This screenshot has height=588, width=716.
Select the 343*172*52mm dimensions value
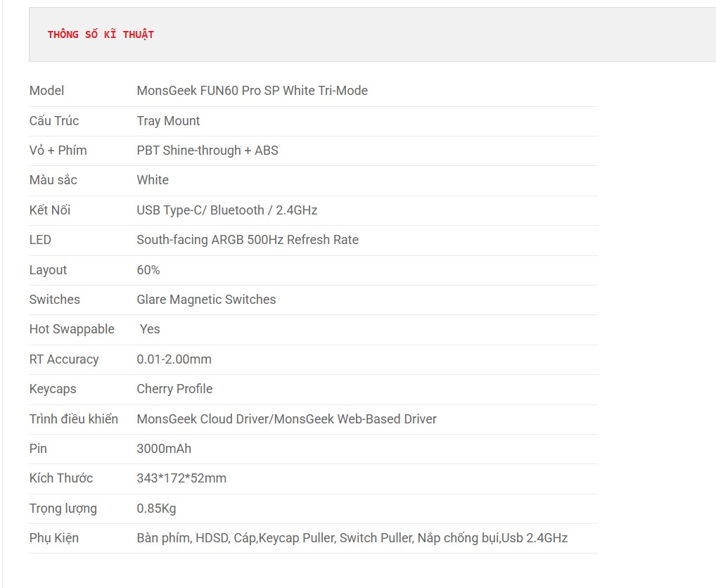coord(181,478)
